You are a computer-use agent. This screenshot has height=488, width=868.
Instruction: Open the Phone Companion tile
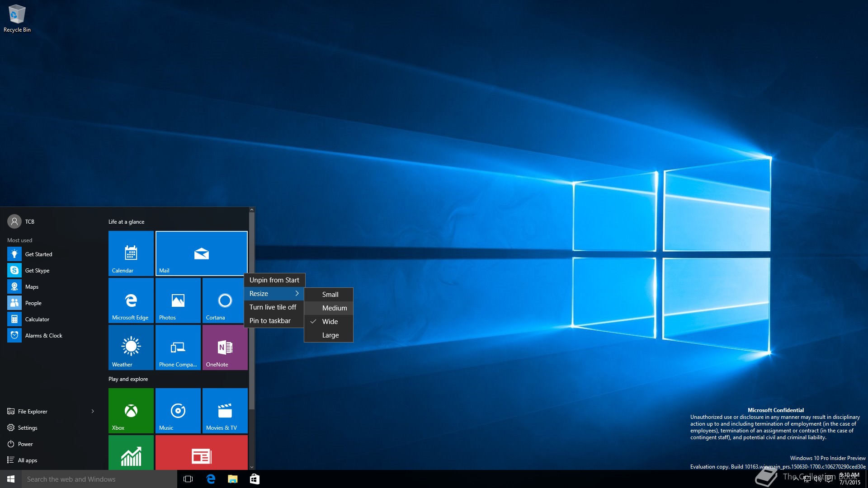pyautogui.click(x=178, y=347)
